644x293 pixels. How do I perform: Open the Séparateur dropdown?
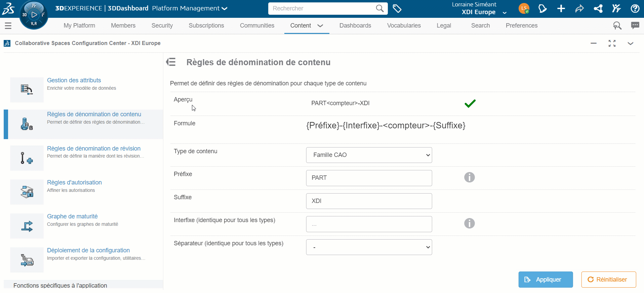pyautogui.click(x=369, y=247)
